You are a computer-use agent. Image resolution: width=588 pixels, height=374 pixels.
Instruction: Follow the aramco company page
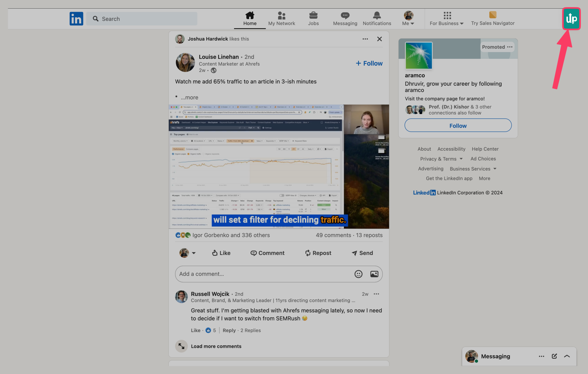pyautogui.click(x=458, y=126)
